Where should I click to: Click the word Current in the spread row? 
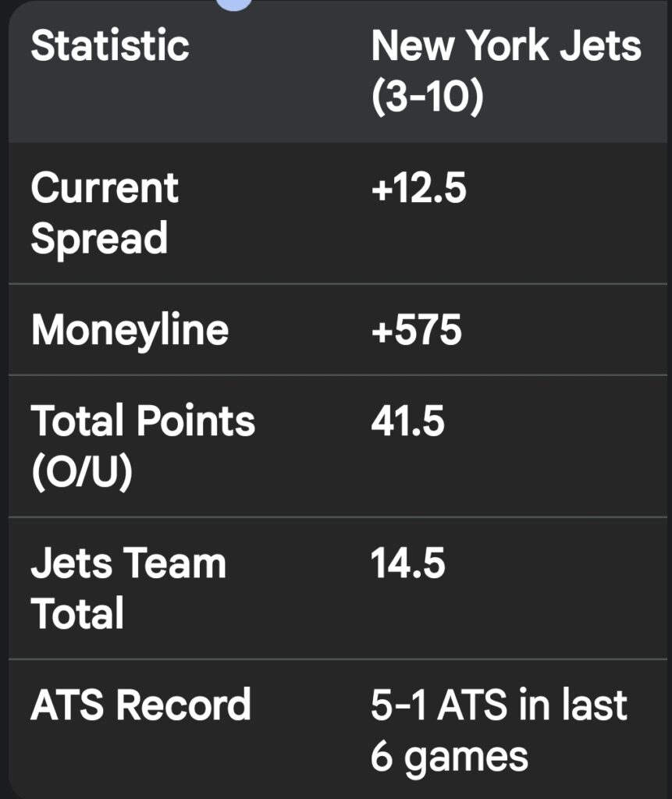tap(105, 188)
